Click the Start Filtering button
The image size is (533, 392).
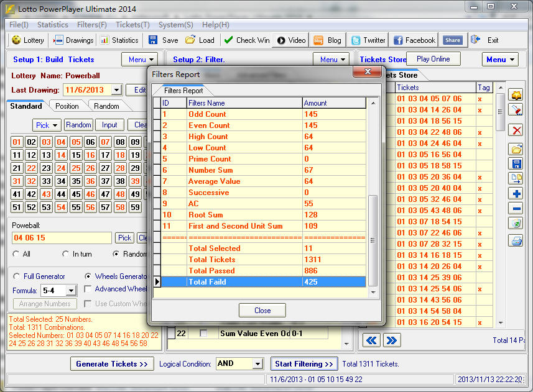(x=304, y=364)
